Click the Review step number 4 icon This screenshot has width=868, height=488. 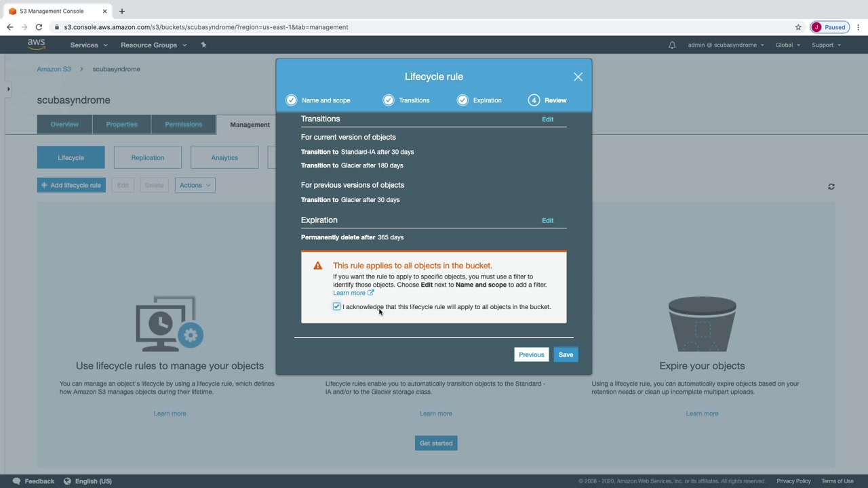pos(534,100)
